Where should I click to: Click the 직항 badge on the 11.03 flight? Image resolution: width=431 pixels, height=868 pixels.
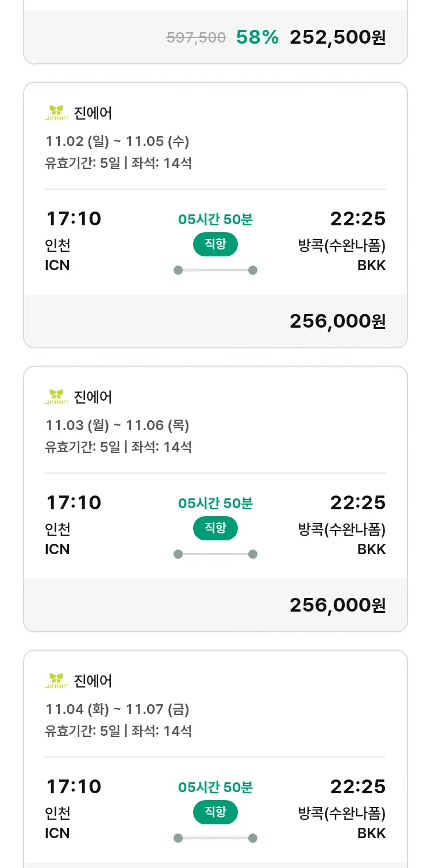pyautogui.click(x=215, y=528)
